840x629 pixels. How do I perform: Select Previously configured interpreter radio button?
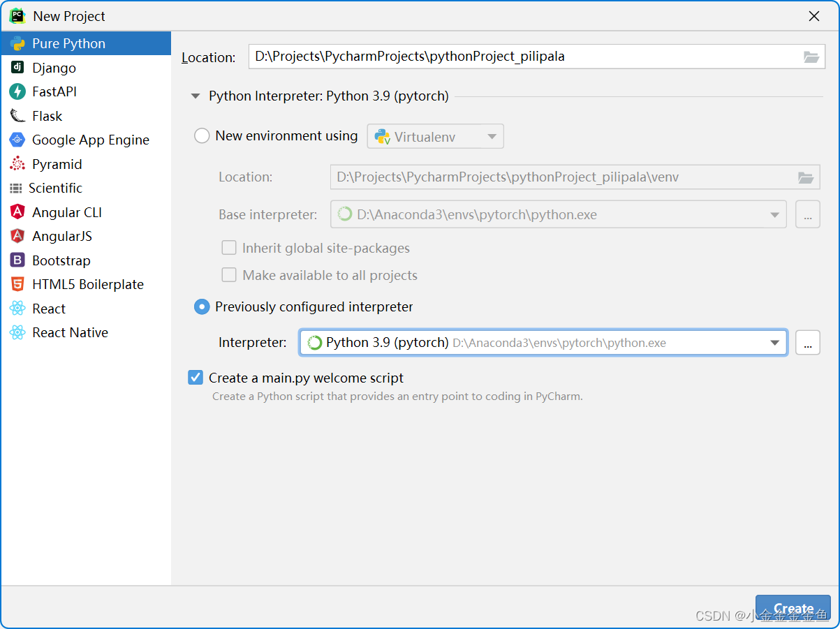point(202,306)
